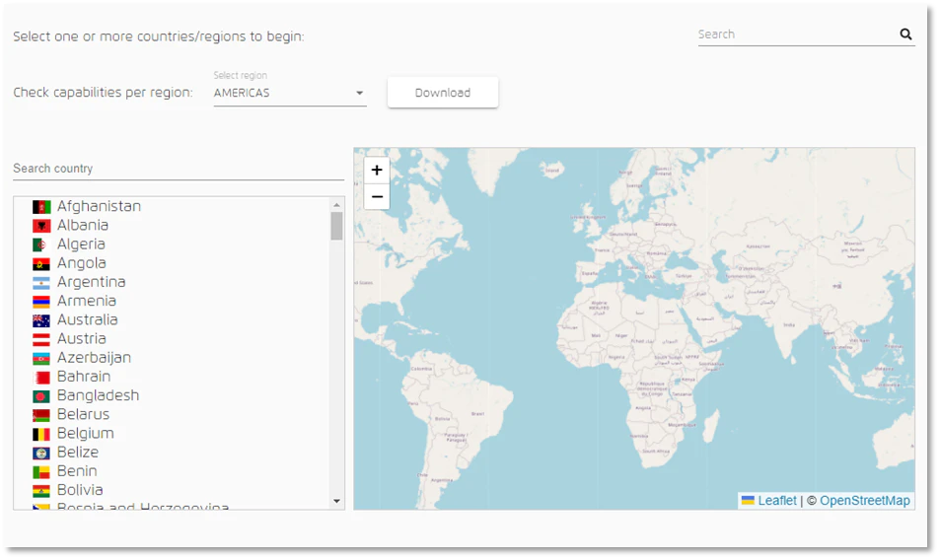
Task: Click the Belarus flag icon
Action: (41, 415)
